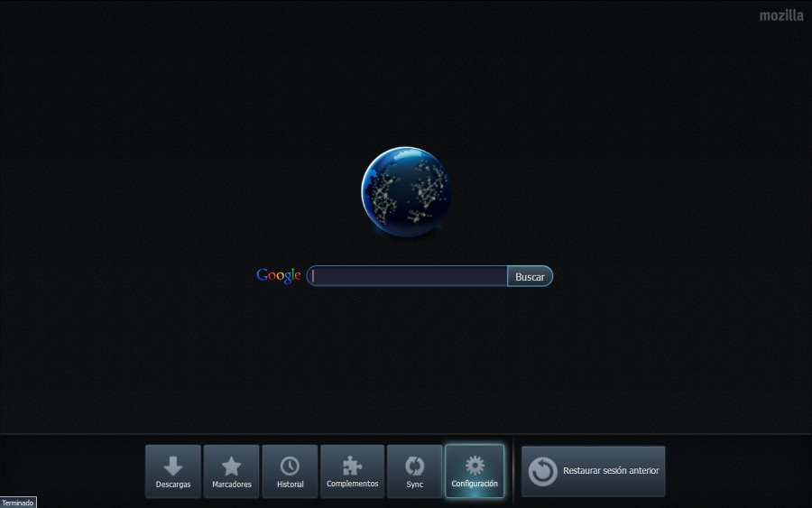Screen dimensions: 812x508
Task: Click Restaurar sesión anterior button
Action: pos(594,471)
